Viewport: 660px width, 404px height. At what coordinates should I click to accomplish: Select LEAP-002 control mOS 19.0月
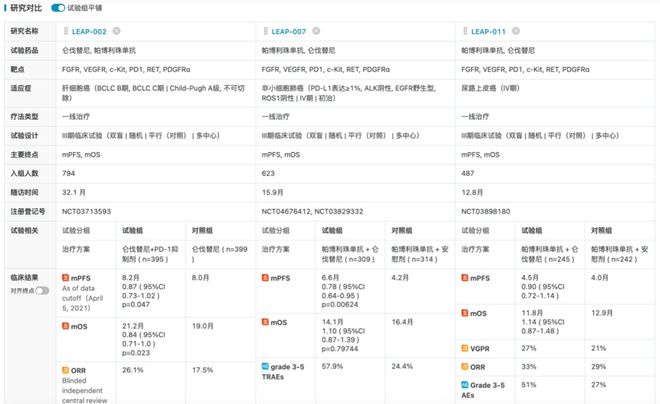pos(203,326)
